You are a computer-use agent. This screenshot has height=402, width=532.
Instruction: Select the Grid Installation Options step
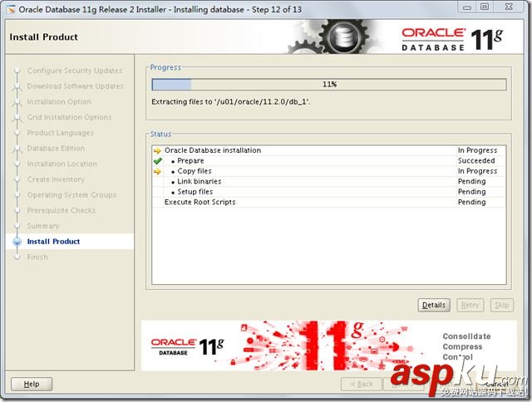point(69,117)
